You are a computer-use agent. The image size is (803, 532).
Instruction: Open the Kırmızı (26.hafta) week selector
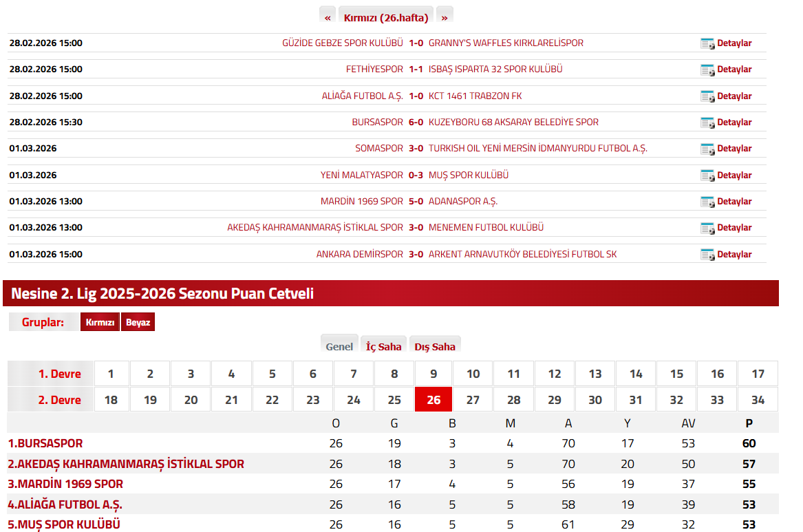point(386,17)
